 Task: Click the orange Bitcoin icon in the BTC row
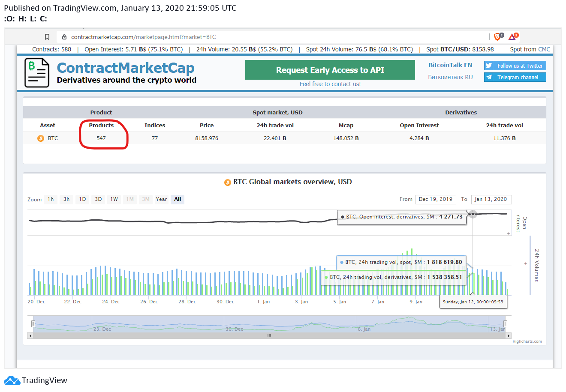[41, 138]
